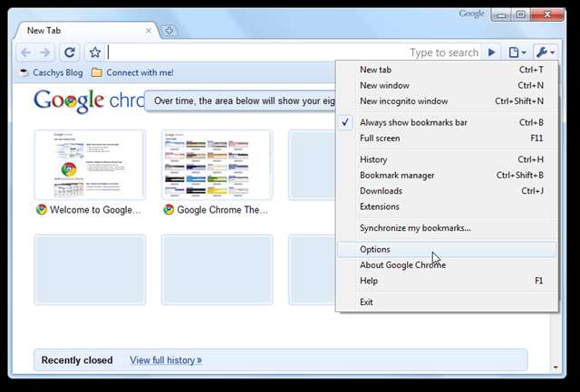Open Bookmark manager from the menu
Screen dimensions: 580x392
pos(447,175)
